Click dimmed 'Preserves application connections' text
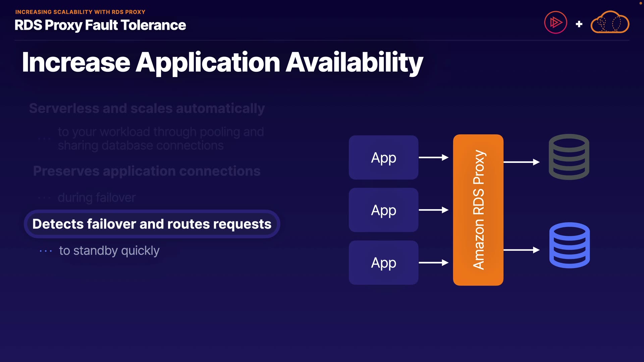 coord(147,171)
